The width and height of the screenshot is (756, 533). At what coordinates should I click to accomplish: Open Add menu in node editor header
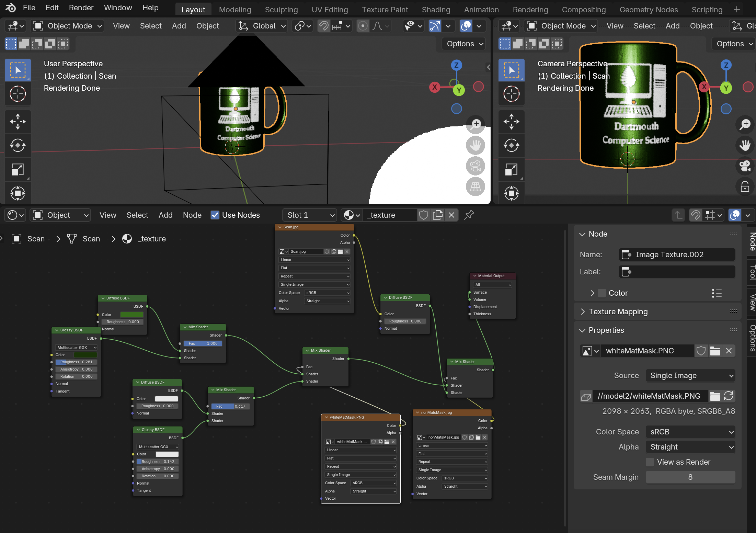[165, 215]
